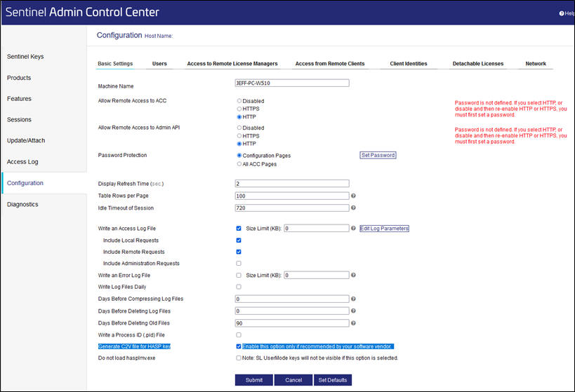Go to Sentinel Keys in sidebar

click(25, 56)
